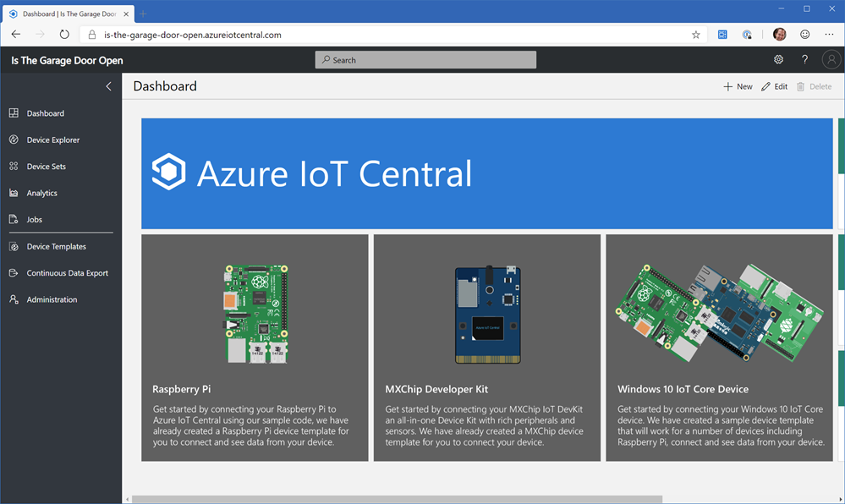Click the Dashboard grid icon in sidebar
Viewport: 845px width, 504px height.
point(14,112)
